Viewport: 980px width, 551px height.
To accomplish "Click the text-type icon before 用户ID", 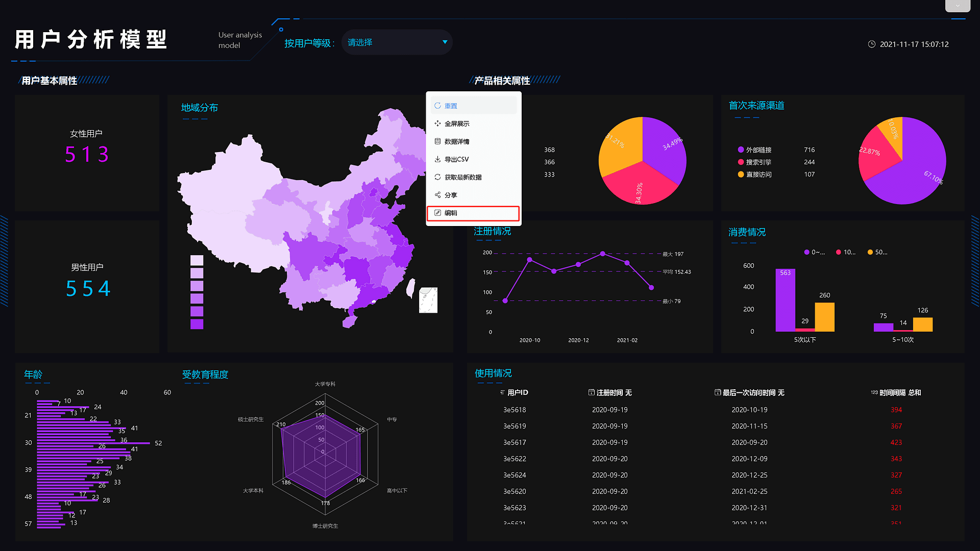I will coord(502,392).
